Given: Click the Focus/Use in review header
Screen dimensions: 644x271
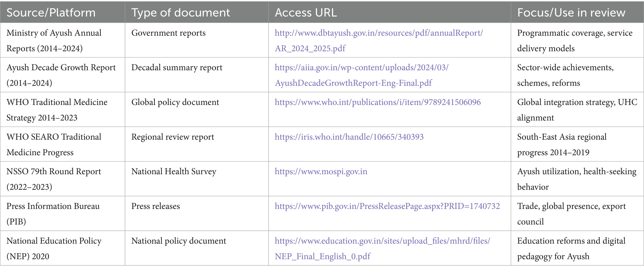Looking at the screenshot, I should pos(571,12).
